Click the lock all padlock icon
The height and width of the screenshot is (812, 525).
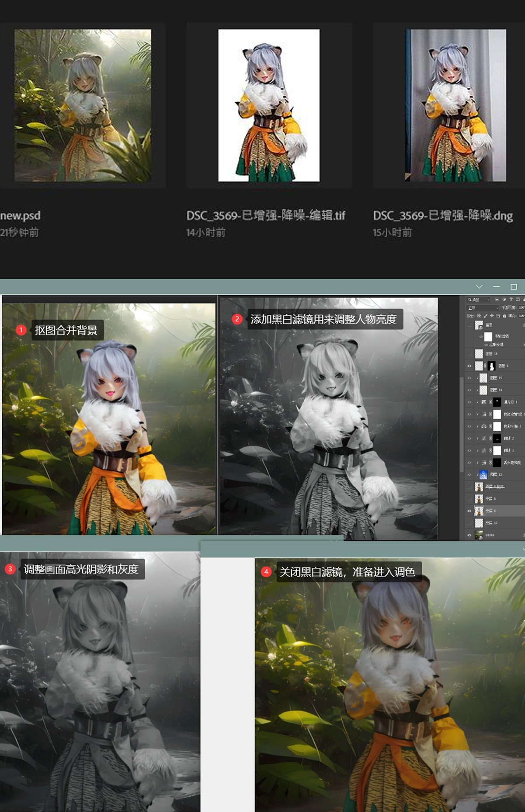[504, 316]
